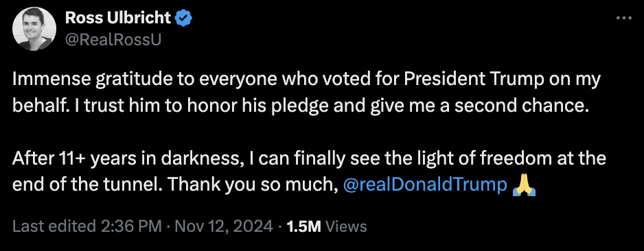Screen dimensions: 644x251
Task: Click the Thank you so much text
Action: pyautogui.click(x=252, y=185)
